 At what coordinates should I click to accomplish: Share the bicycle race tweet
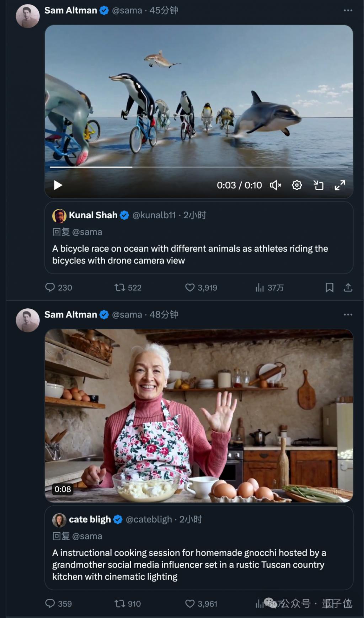pos(348,287)
